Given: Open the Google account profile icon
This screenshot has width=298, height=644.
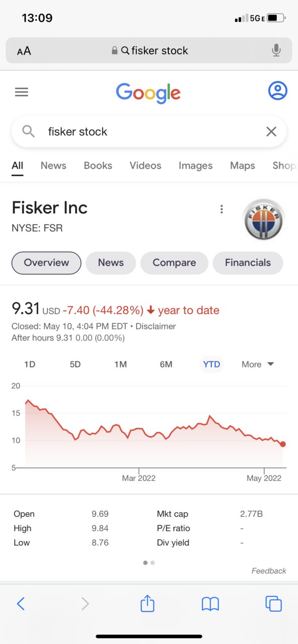Looking at the screenshot, I should (x=277, y=91).
